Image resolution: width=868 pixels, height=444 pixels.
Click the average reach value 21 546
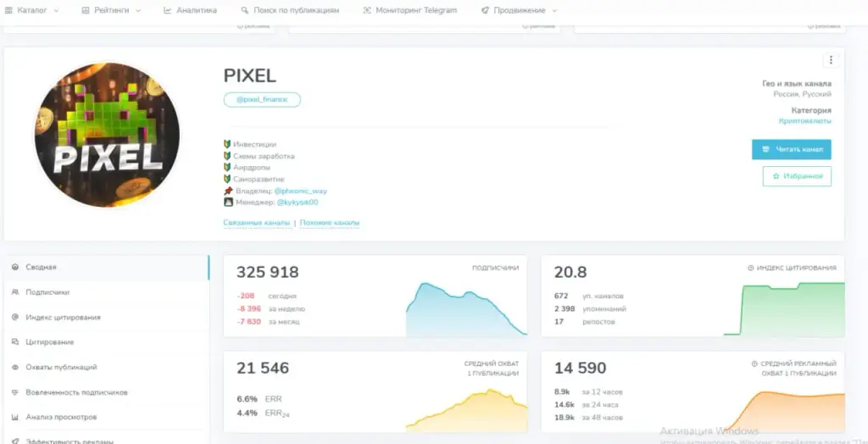(263, 368)
